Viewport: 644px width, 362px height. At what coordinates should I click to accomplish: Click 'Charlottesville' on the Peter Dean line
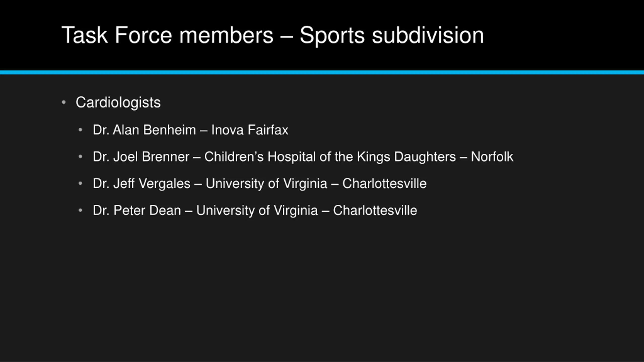tap(375, 210)
